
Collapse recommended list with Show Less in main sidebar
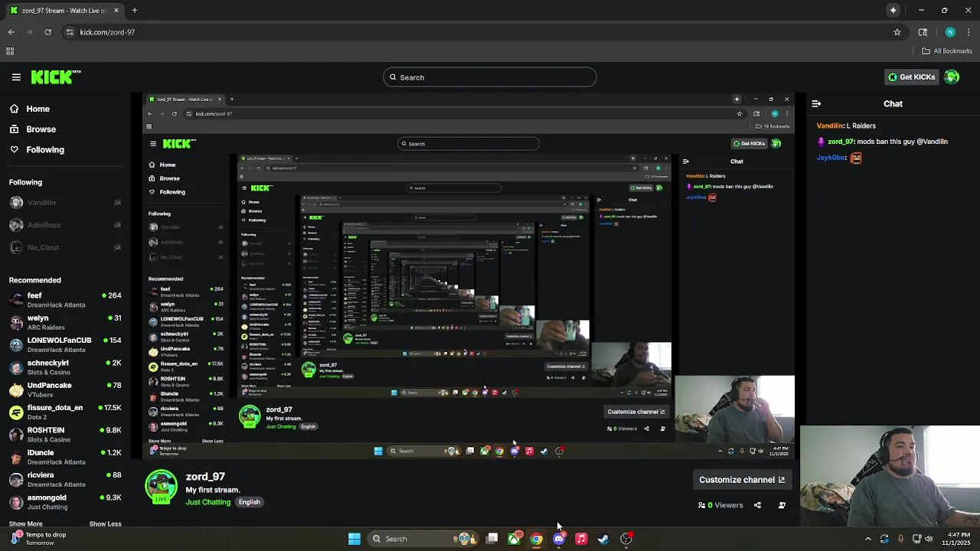pyautogui.click(x=106, y=524)
